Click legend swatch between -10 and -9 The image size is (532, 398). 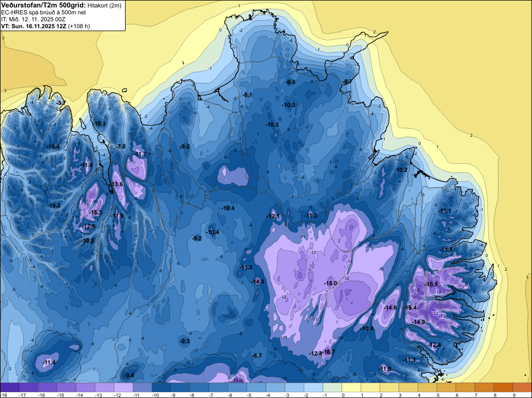162,387
